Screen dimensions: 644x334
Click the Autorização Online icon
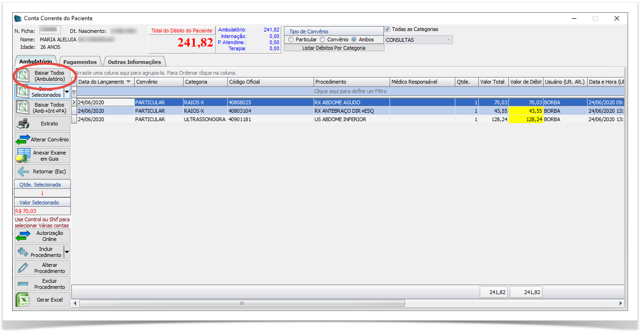(x=23, y=236)
